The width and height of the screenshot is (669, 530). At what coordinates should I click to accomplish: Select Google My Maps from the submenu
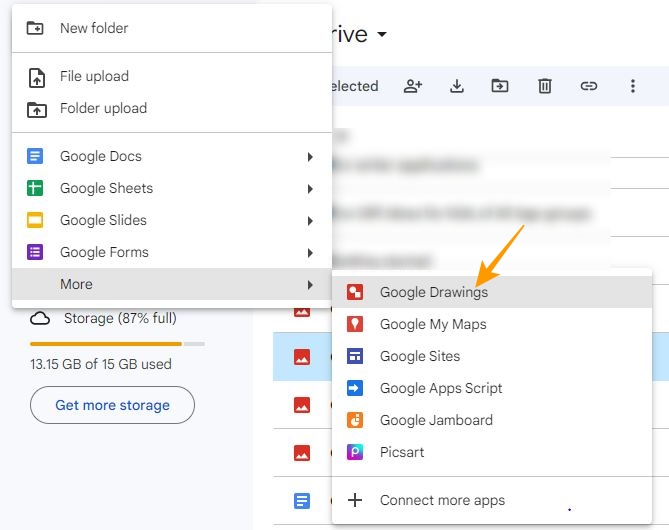click(x=492, y=324)
